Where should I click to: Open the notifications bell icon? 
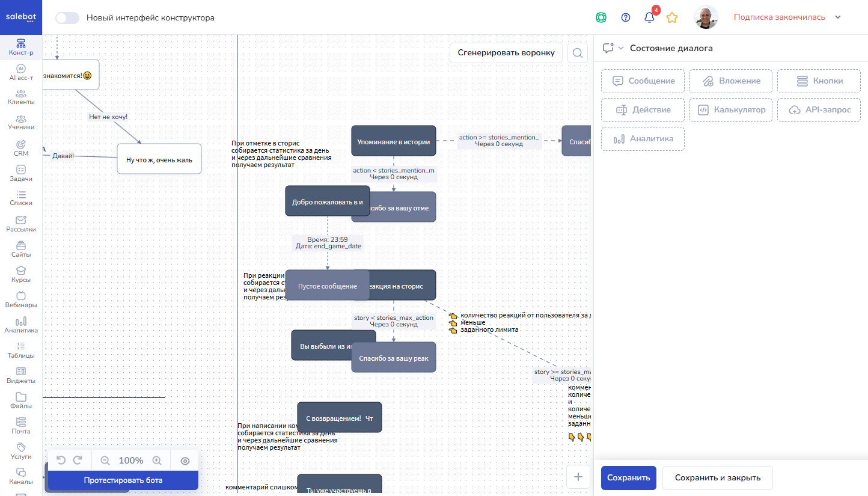649,17
